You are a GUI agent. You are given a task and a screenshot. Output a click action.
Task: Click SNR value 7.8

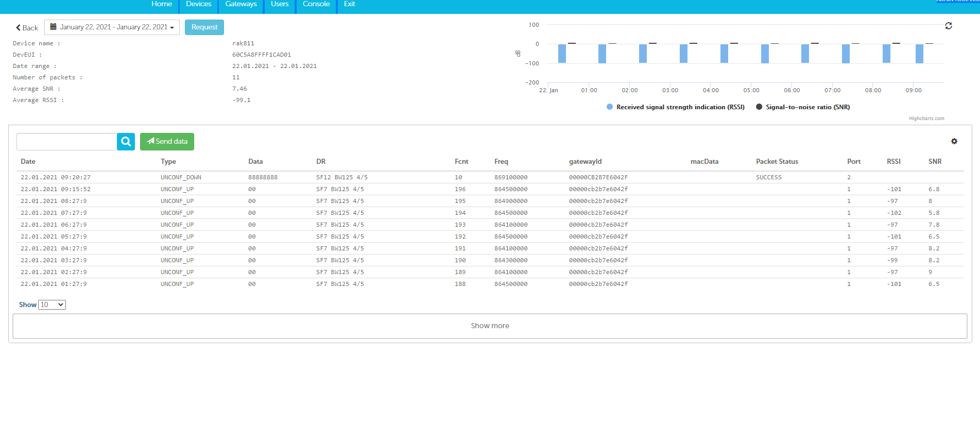coord(934,225)
